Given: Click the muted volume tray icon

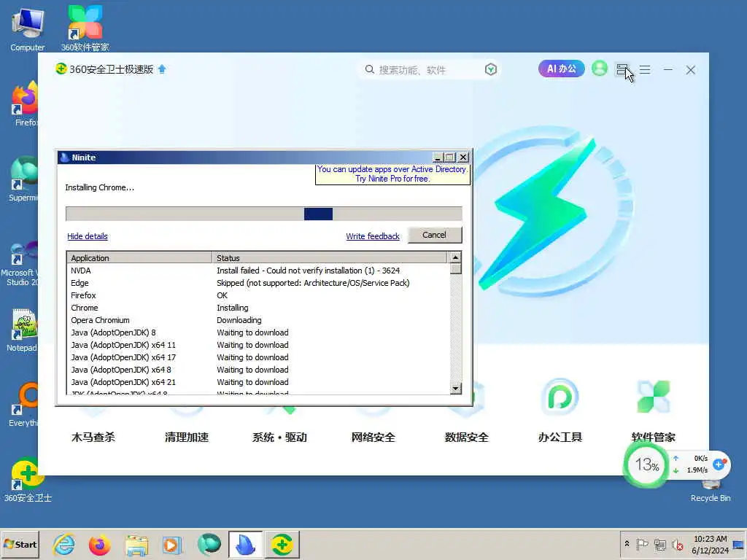Looking at the screenshot, I should 677,544.
